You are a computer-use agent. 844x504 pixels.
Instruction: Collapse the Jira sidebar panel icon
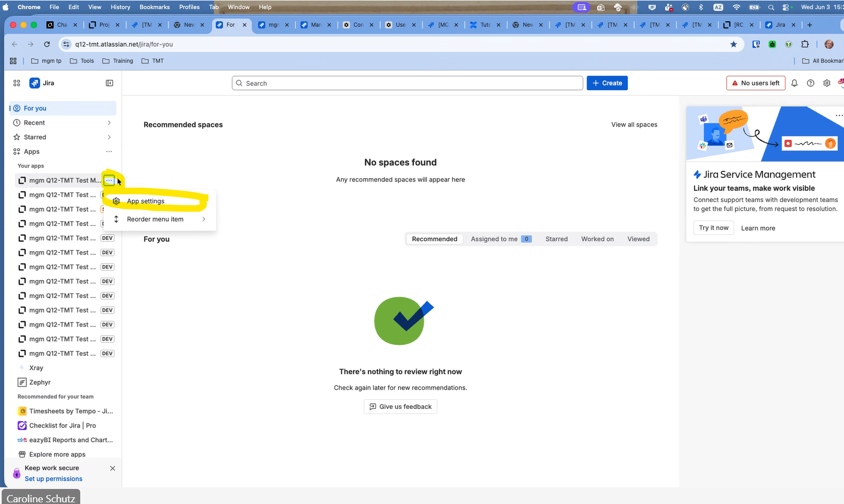(110, 83)
